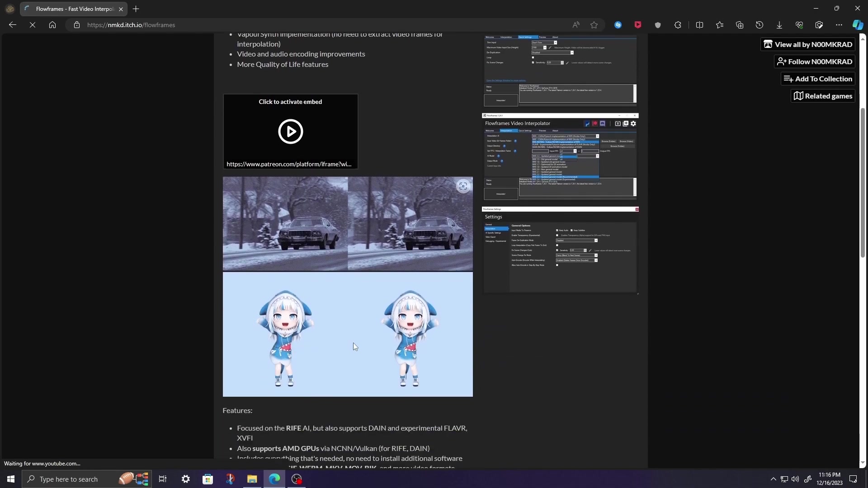Viewport: 868px width, 488px height.
Task: Open Settings and more menu
Action: [x=839, y=25]
